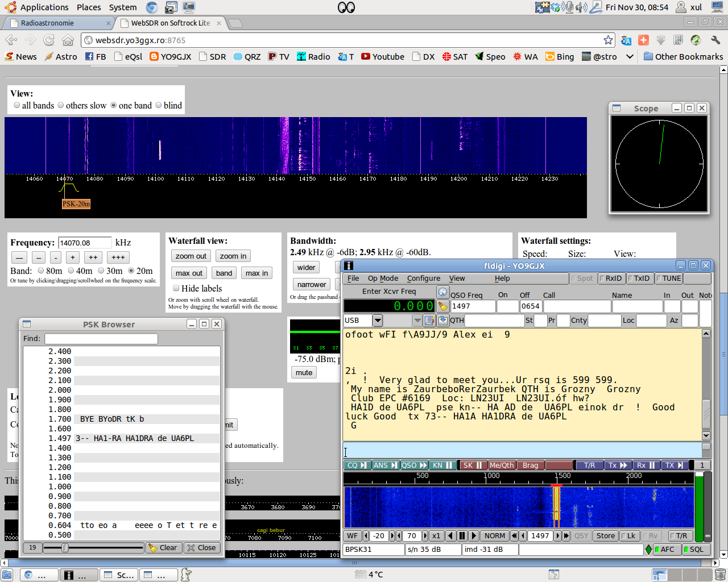Click fldigi globe QRZ lookup icon

442,292
